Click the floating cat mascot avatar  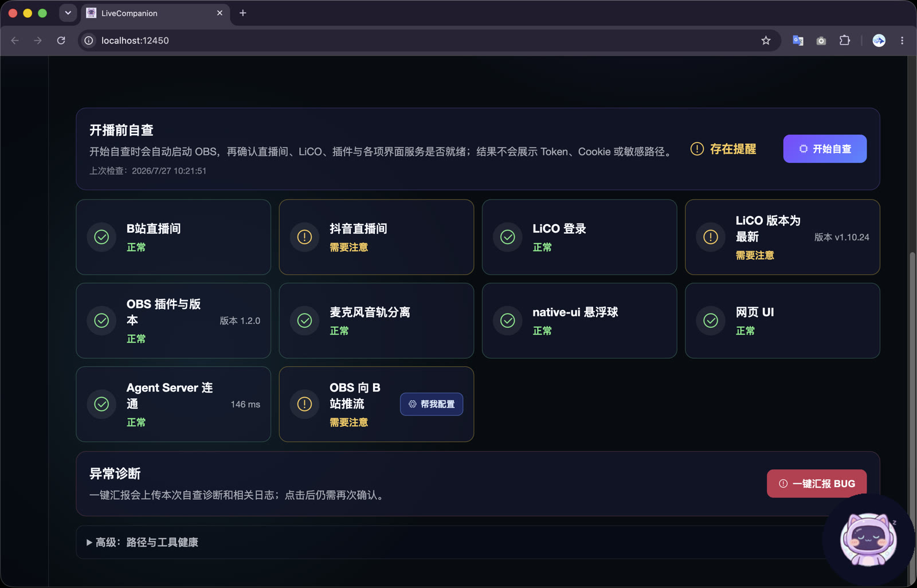868,540
